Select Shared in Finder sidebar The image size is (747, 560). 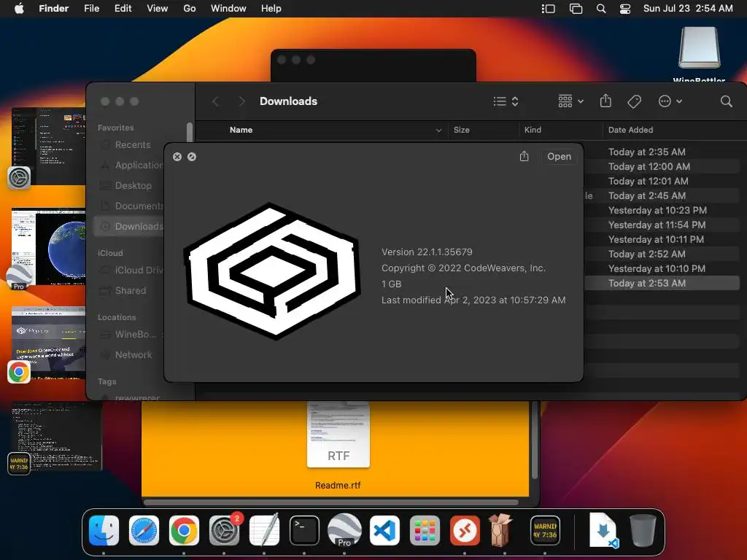pyautogui.click(x=128, y=290)
